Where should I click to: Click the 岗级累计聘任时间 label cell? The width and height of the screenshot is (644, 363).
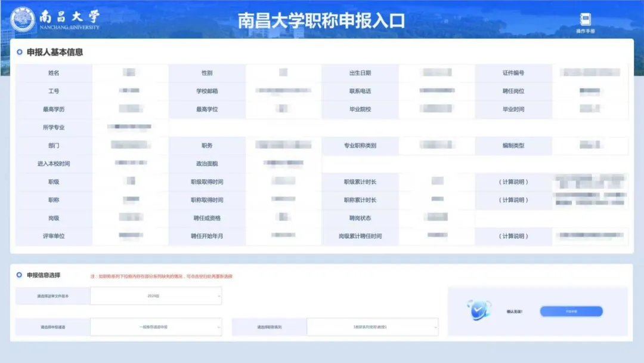pos(360,236)
